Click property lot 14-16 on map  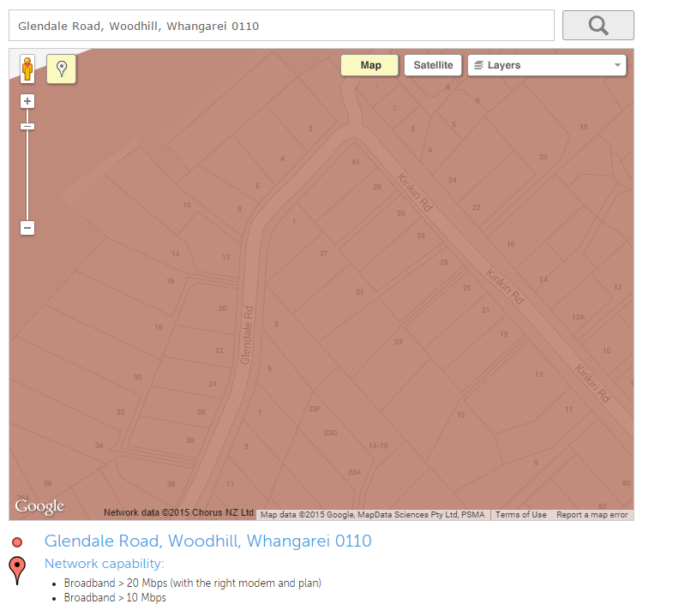tap(378, 446)
